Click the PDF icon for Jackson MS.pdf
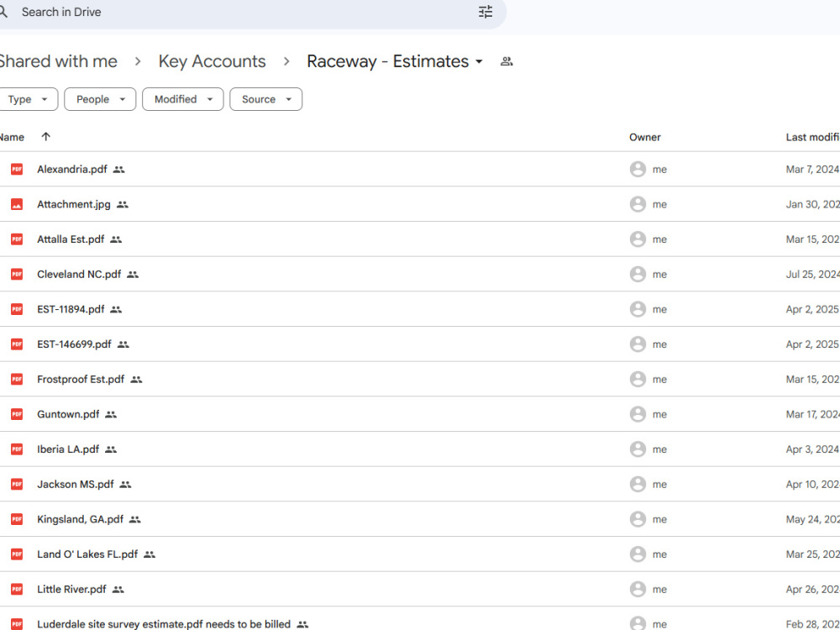 point(17,485)
